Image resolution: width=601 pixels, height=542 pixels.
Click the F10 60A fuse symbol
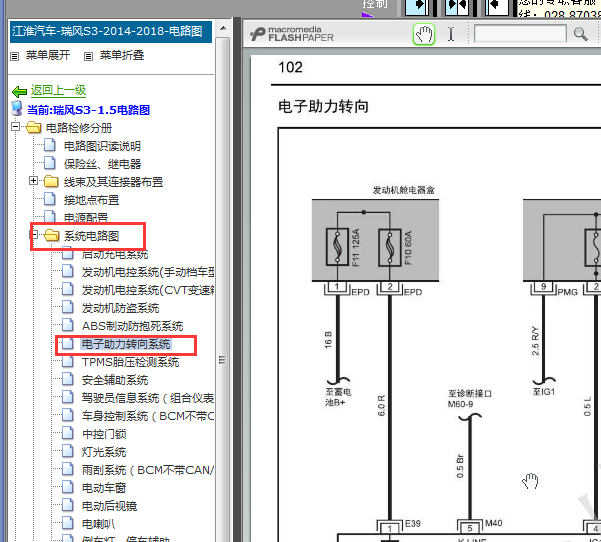pos(390,247)
